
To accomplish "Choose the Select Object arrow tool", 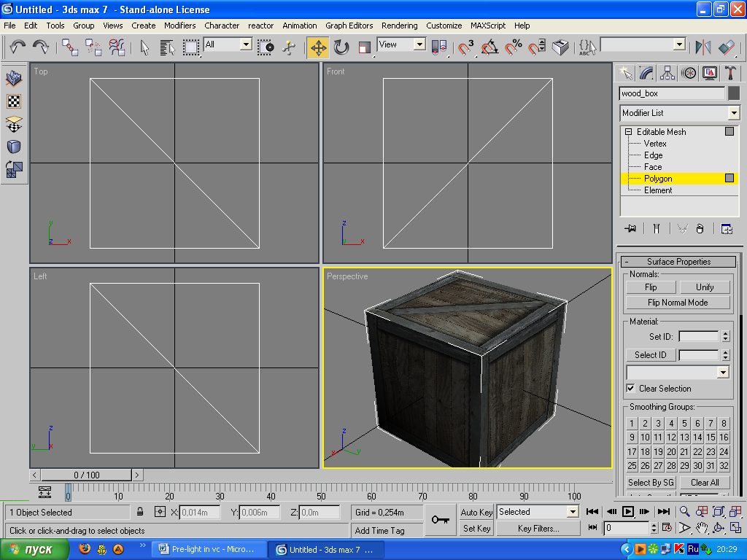I will [x=145, y=47].
